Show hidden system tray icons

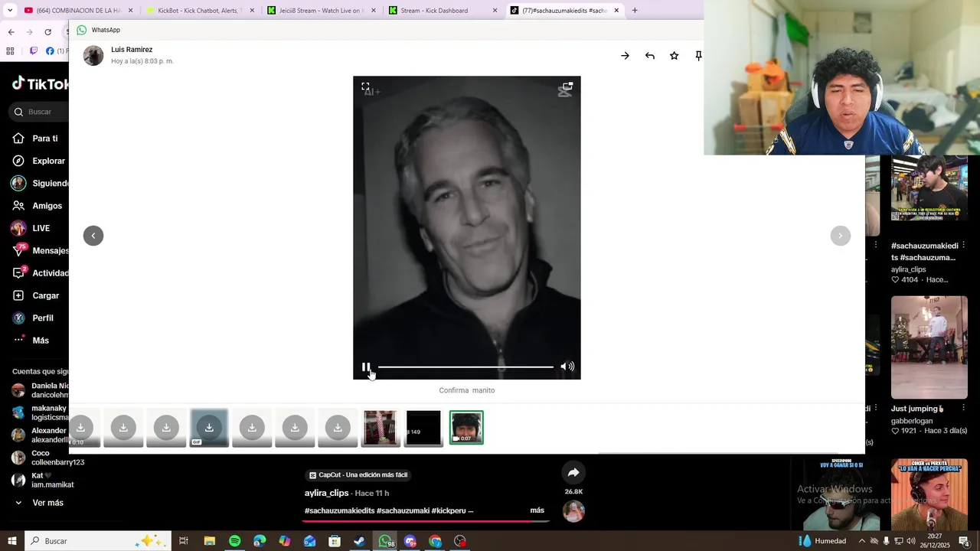pos(861,541)
